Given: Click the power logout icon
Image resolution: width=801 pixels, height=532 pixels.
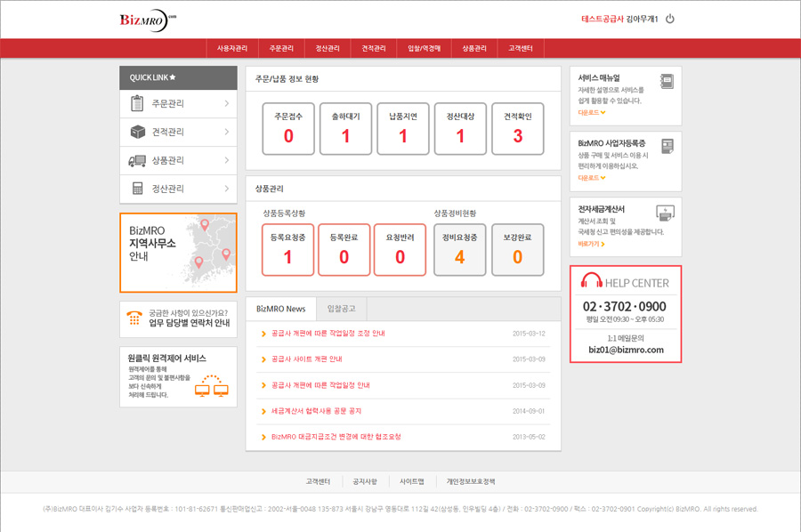Looking at the screenshot, I should (x=669, y=19).
